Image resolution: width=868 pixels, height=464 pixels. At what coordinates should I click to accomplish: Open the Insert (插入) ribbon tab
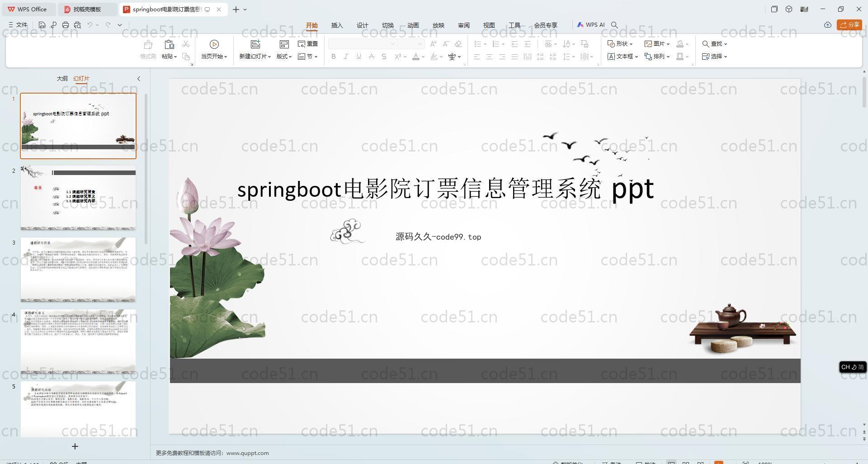(337, 25)
